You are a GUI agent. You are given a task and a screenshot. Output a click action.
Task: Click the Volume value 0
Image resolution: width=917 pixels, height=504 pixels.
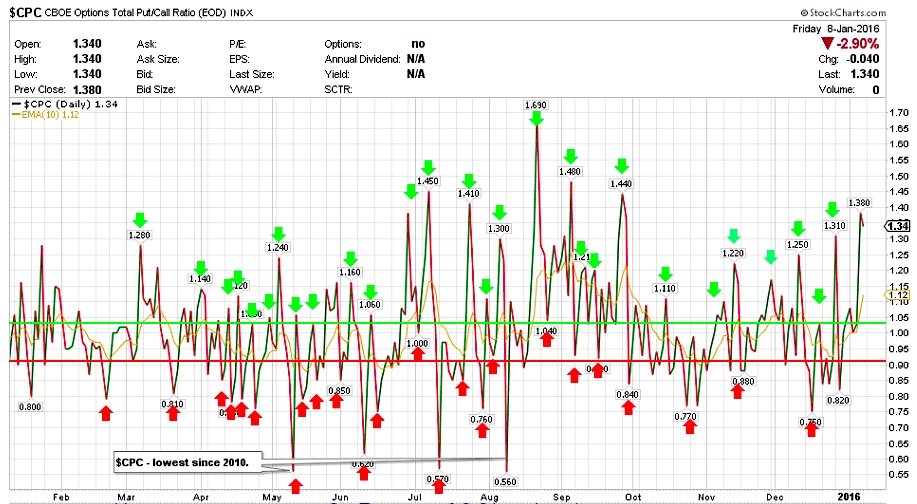click(875, 89)
